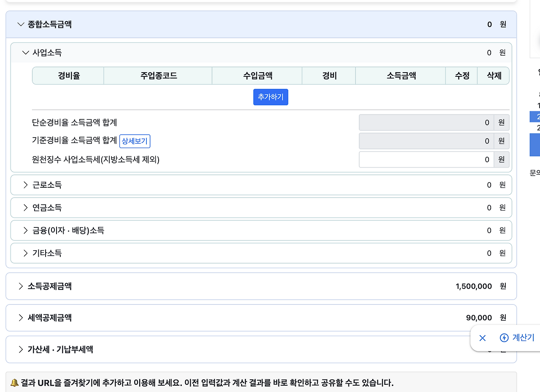
Task: Collapse the 사업소득 section
Action: pos(25,52)
